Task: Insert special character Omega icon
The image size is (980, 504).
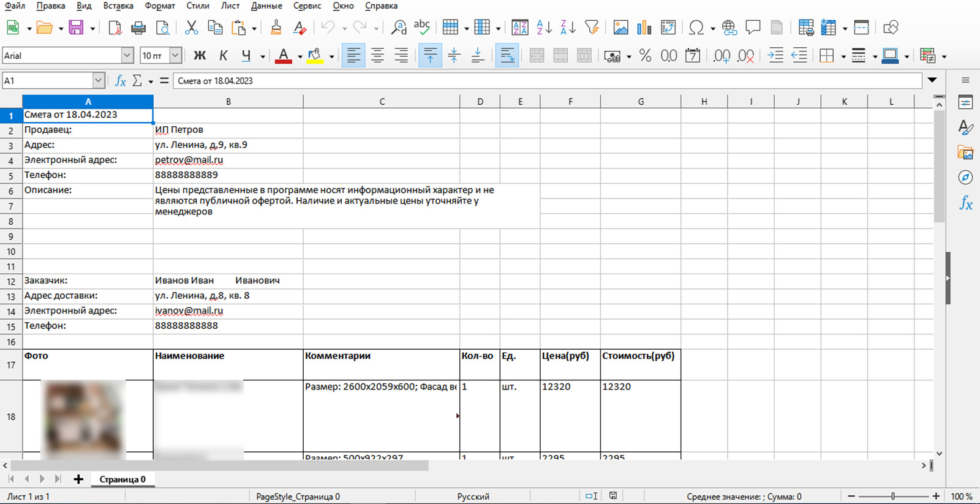Action: pyautogui.click(x=696, y=28)
